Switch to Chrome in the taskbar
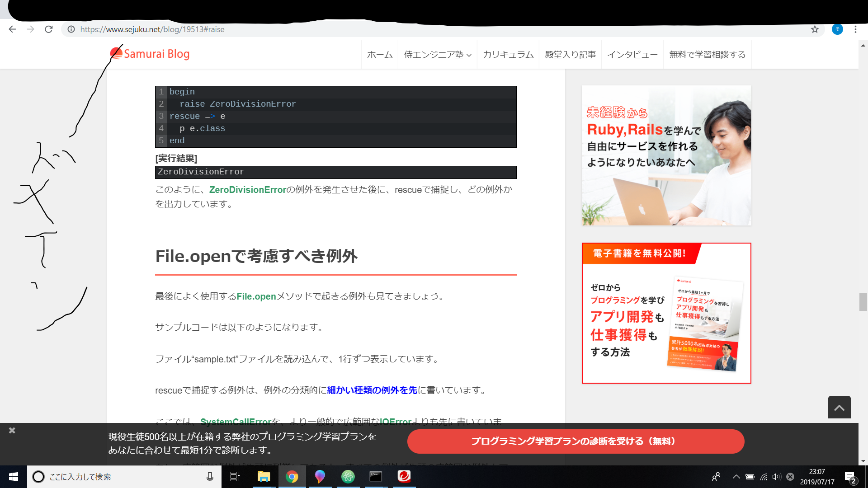This screenshot has height=488, width=868. 292,477
